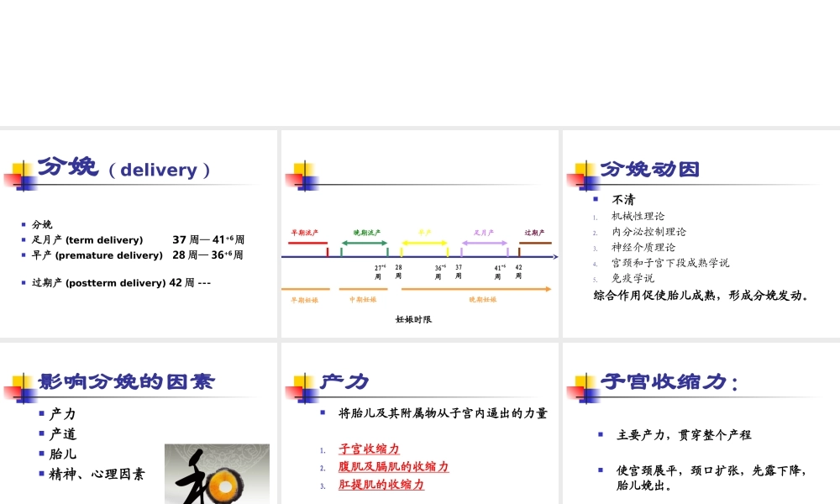Open the 子宫收缩力 underlined link
Image resolution: width=840 pixels, height=504 pixels.
[370, 448]
